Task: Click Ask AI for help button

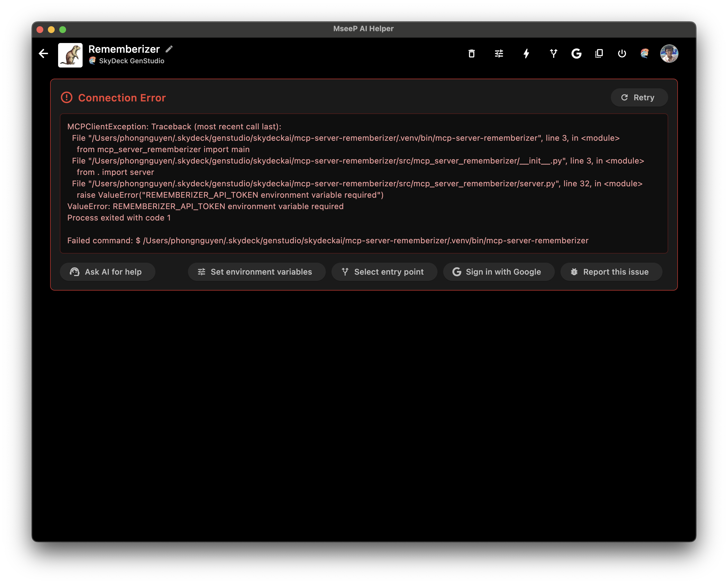Action: pos(107,272)
